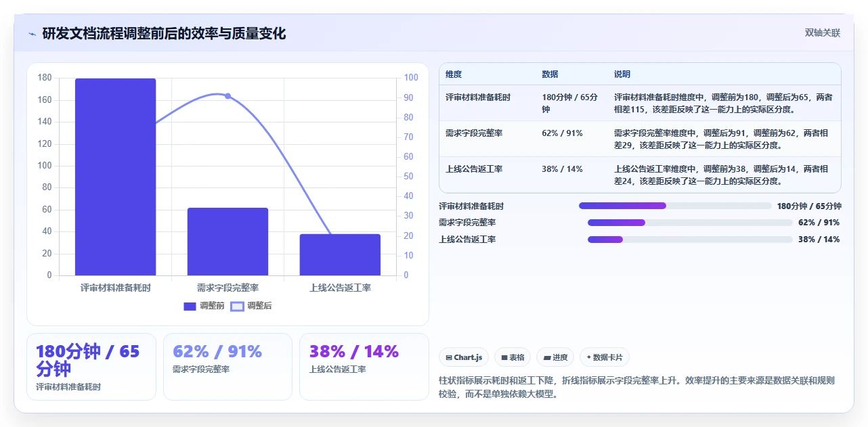Toggle the 调整后 legend color swatch
Screen dimensions: 868x427
(237, 306)
